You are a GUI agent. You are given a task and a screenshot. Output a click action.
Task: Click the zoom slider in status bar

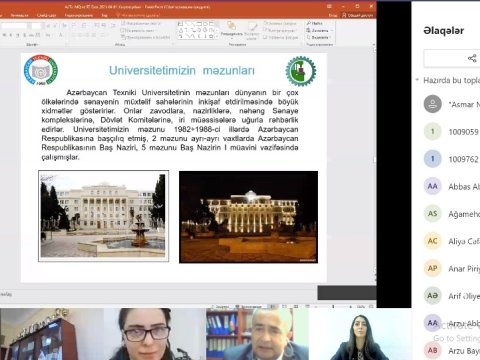[x=333, y=306]
